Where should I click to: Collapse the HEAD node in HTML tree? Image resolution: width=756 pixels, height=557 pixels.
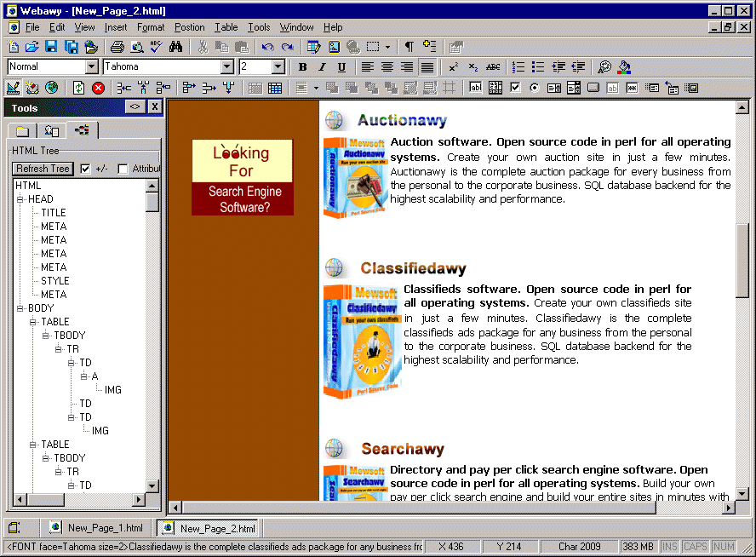[x=20, y=199]
